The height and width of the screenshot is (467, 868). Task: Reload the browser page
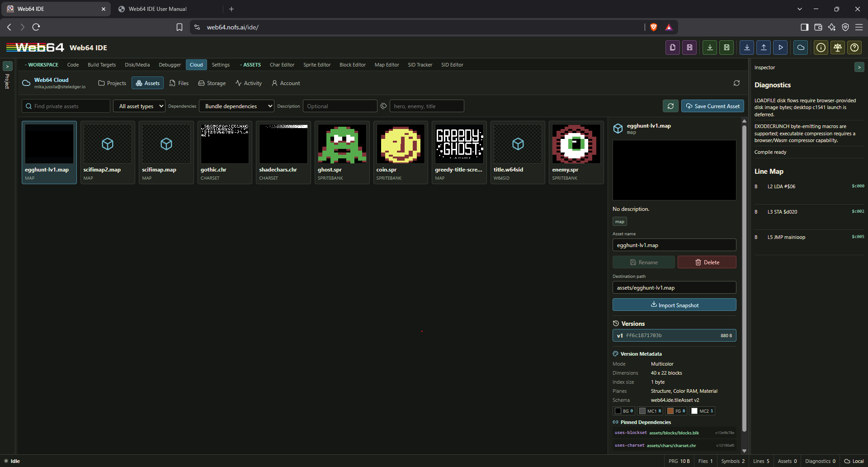36,27
